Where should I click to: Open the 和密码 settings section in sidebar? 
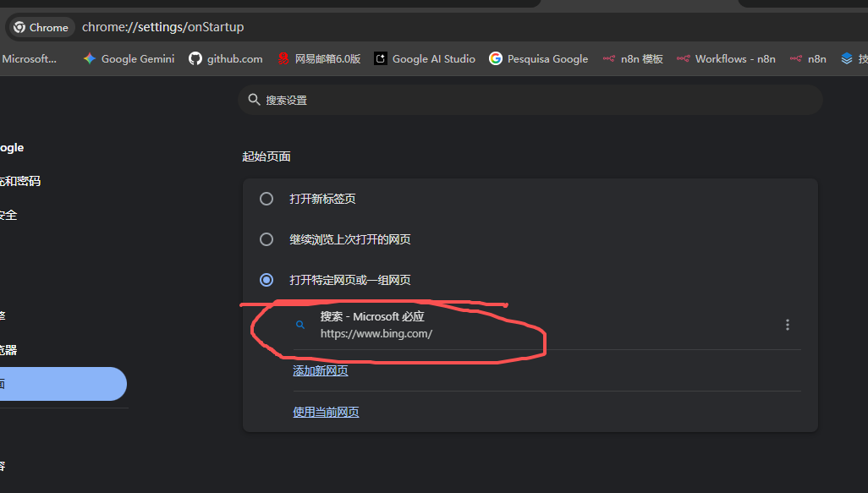point(20,181)
